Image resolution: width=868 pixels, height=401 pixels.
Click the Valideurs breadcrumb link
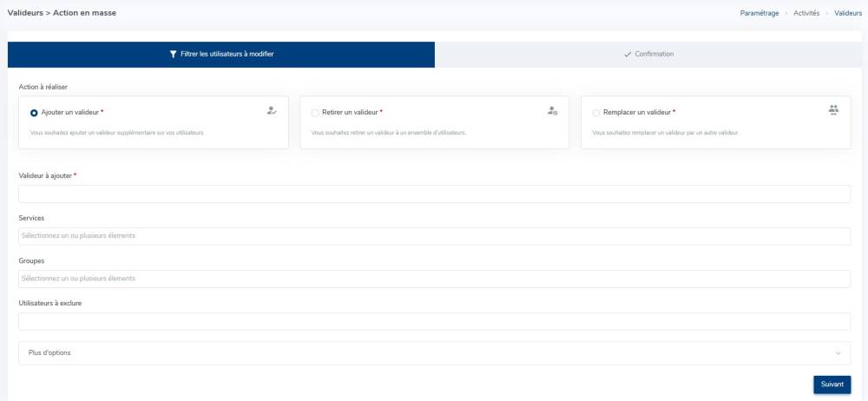(848, 14)
